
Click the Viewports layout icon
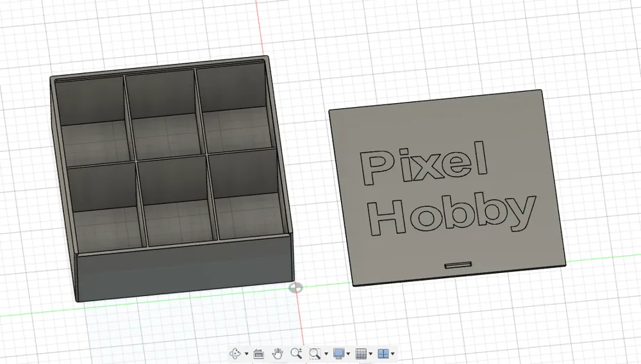[x=383, y=353]
